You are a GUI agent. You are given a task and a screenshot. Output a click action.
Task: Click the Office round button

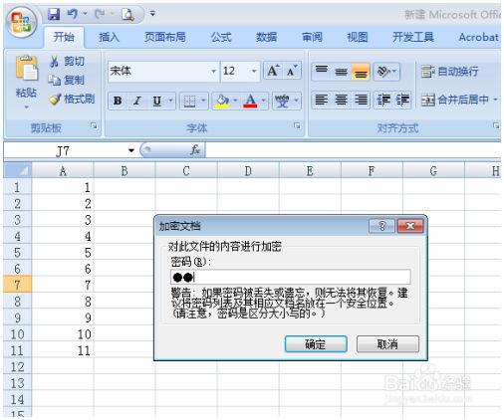pos(22,22)
